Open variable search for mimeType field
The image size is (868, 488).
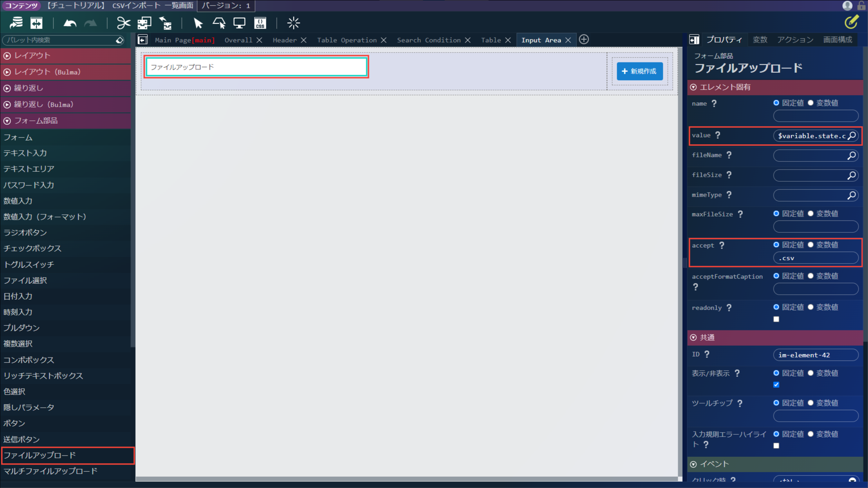click(852, 195)
